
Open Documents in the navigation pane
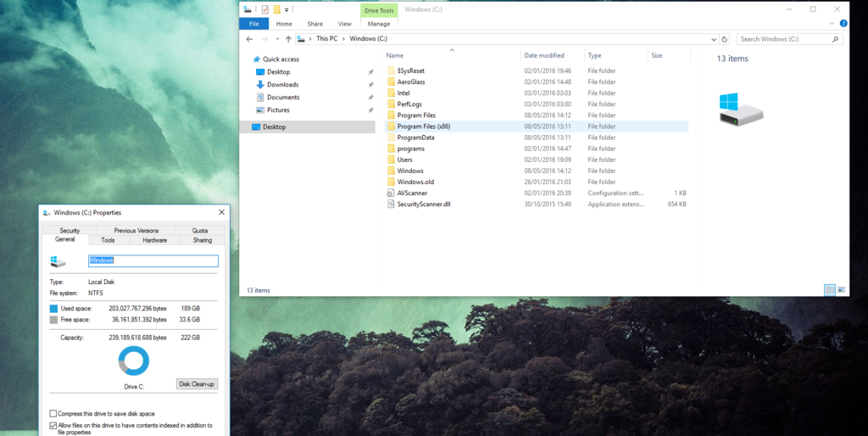click(283, 98)
